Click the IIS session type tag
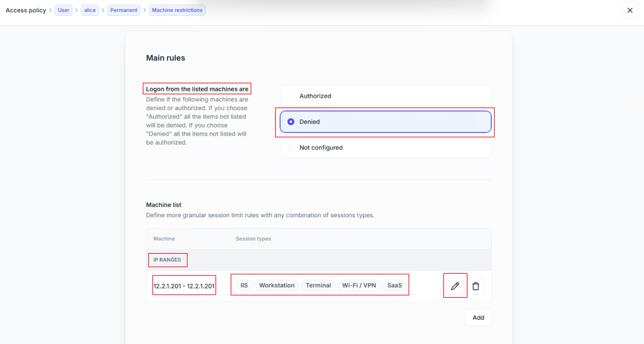644x344 pixels. 244,285
